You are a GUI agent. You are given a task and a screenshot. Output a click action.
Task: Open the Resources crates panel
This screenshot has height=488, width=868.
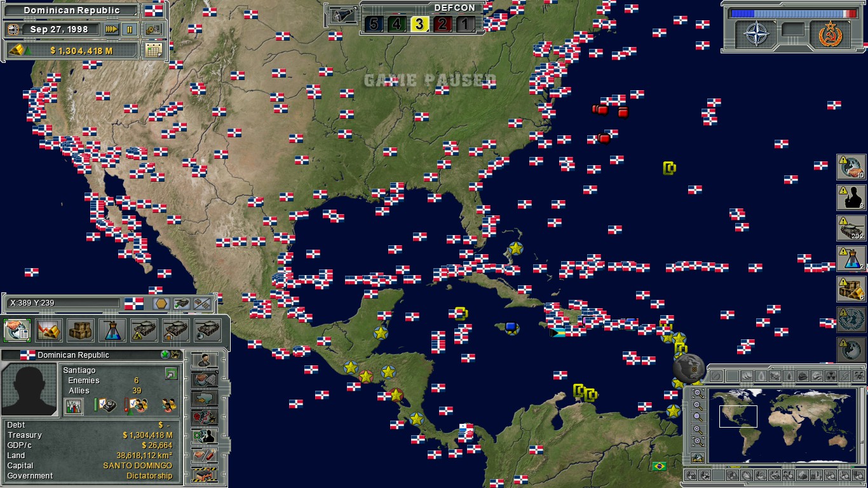pyautogui.click(x=81, y=330)
